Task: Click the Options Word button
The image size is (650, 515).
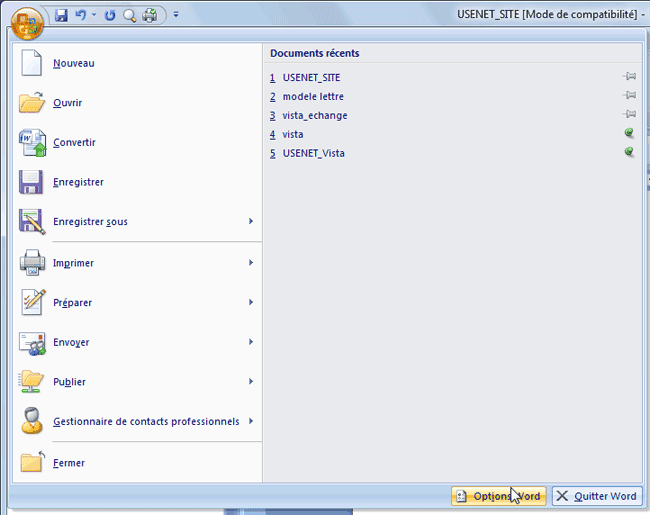Action: pos(498,496)
